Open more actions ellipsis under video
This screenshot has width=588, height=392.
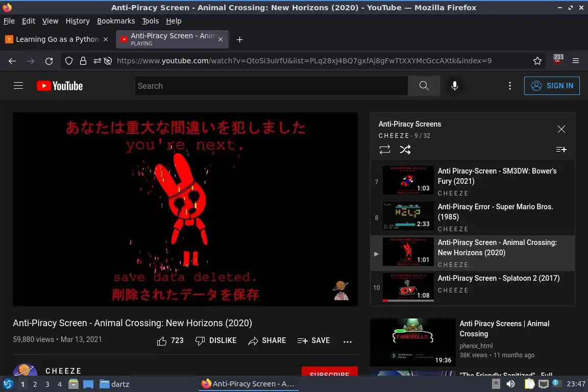click(x=348, y=341)
